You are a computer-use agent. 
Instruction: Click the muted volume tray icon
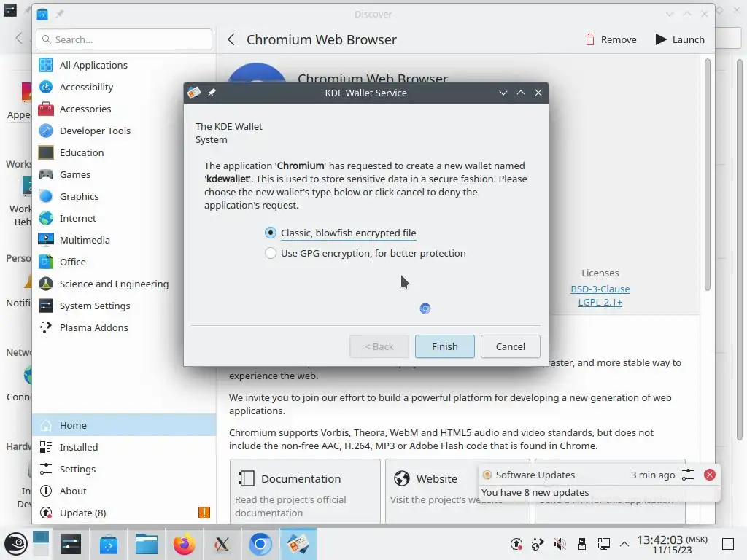560,544
